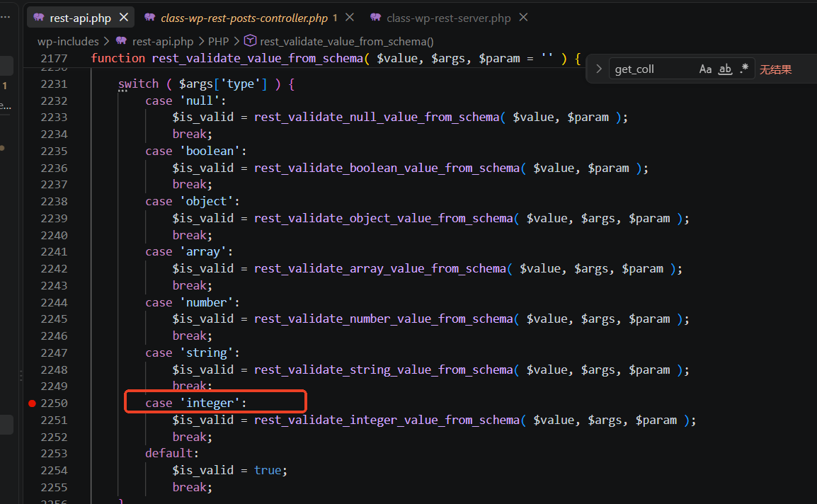Click case 'boolean' text
Screen dimensions: 817x504
tap(196, 151)
